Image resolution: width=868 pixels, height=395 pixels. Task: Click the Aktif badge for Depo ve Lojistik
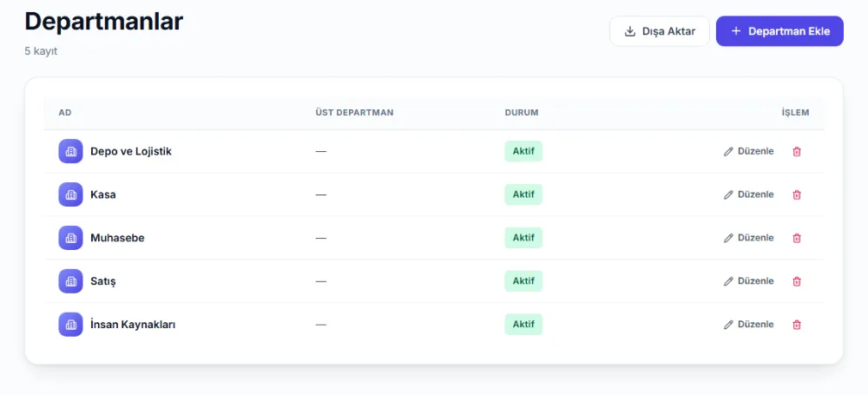coord(523,151)
